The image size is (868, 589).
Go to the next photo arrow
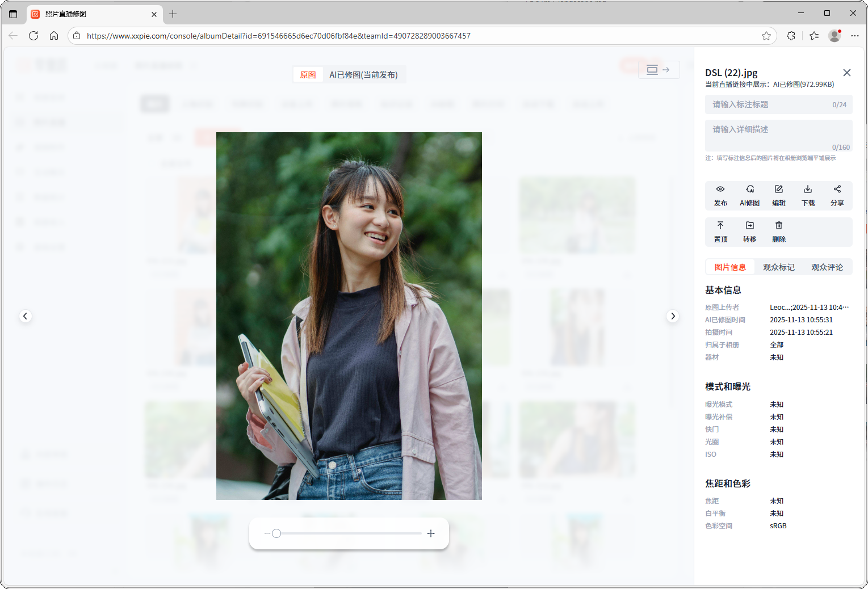coord(673,316)
